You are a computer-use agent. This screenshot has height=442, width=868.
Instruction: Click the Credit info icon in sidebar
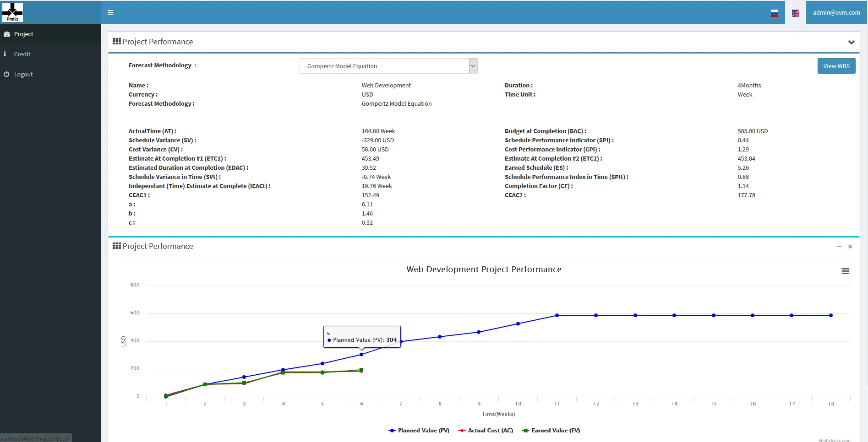click(5, 54)
